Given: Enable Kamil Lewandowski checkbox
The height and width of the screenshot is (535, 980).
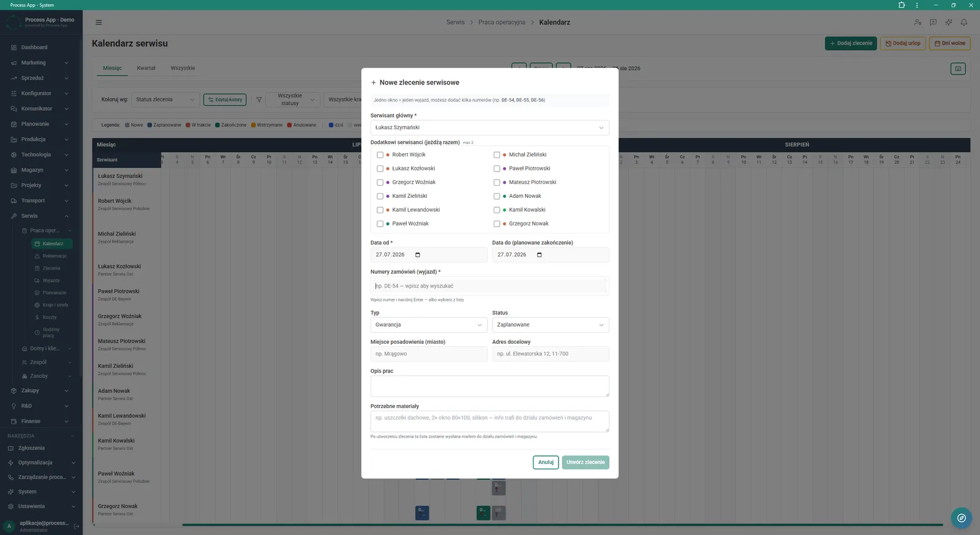Looking at the screenshot, I should point(380,210).
